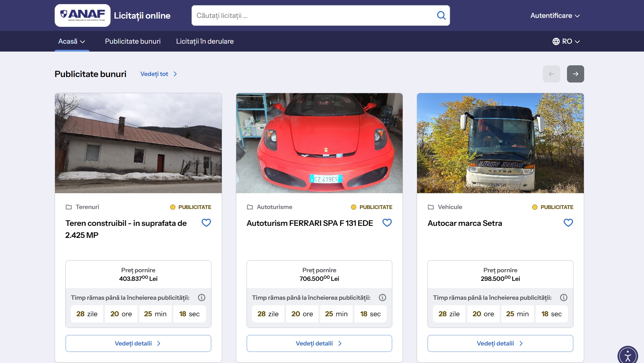The width and height of the screenshot is (644, 363).
Task: Click info icon on Autocar Setra timer
Action: (x=564, y=298)
